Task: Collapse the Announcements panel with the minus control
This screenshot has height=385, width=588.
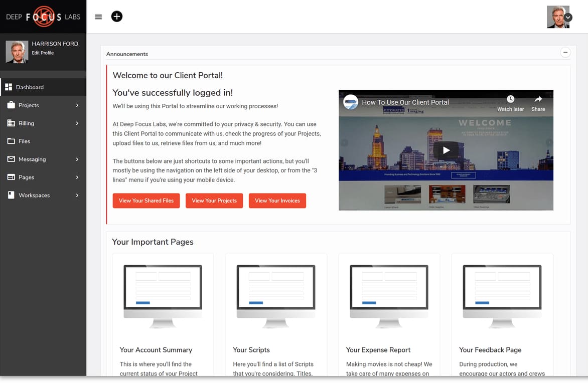Action: (x=565, y=52)
